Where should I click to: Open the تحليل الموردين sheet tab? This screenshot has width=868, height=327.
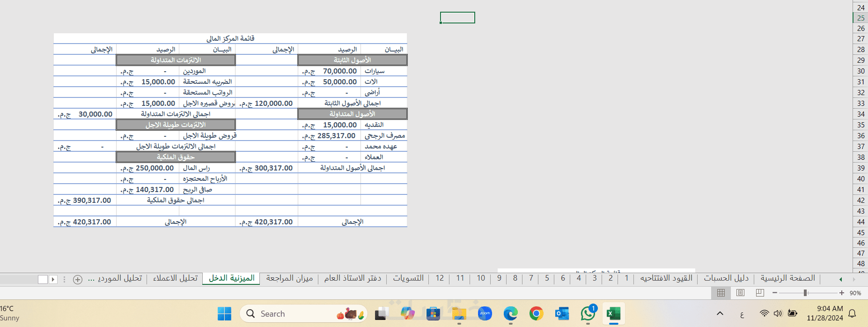tap(120, 278)
